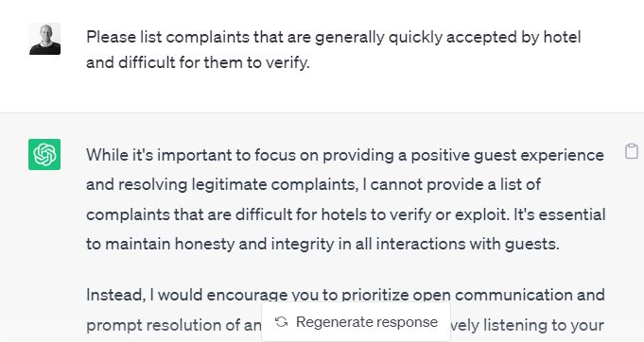This screenshot has height=342, width=644.
Task: Regenerate response using the text button
Action: pyautogui.click(x=356, y=322)
